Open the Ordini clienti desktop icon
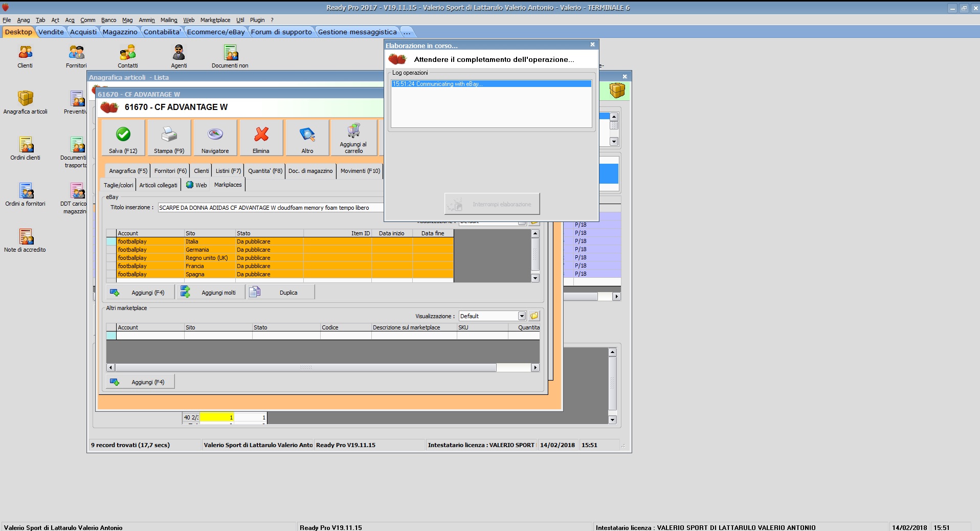This screenshot has width=980, height=531. point(25,148)
